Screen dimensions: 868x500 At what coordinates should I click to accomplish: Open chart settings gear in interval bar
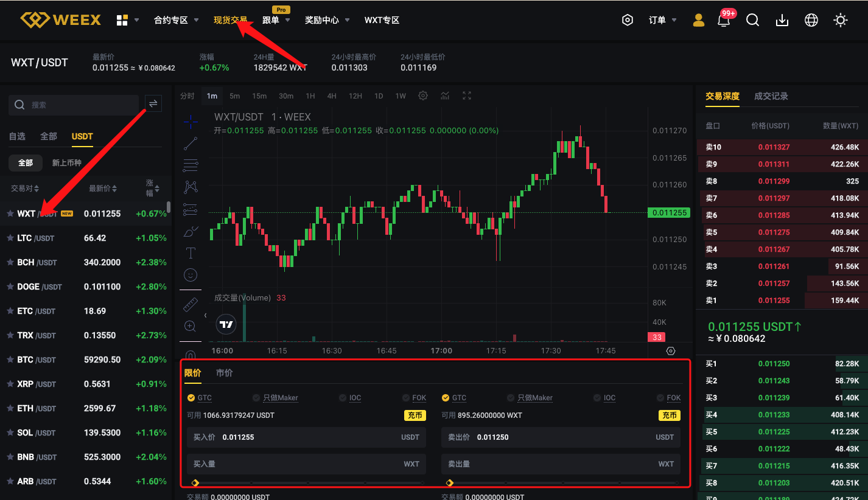423,95
